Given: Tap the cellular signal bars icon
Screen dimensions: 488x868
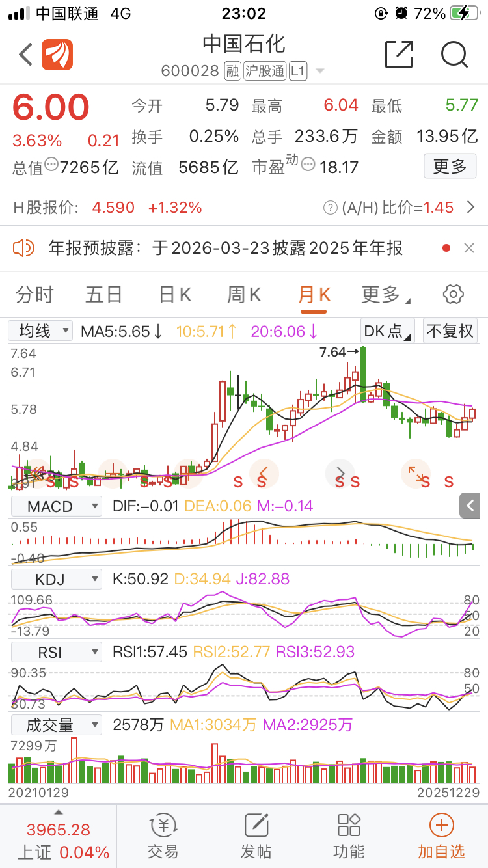Looking at the screenshot, I should tap(19, 13).
